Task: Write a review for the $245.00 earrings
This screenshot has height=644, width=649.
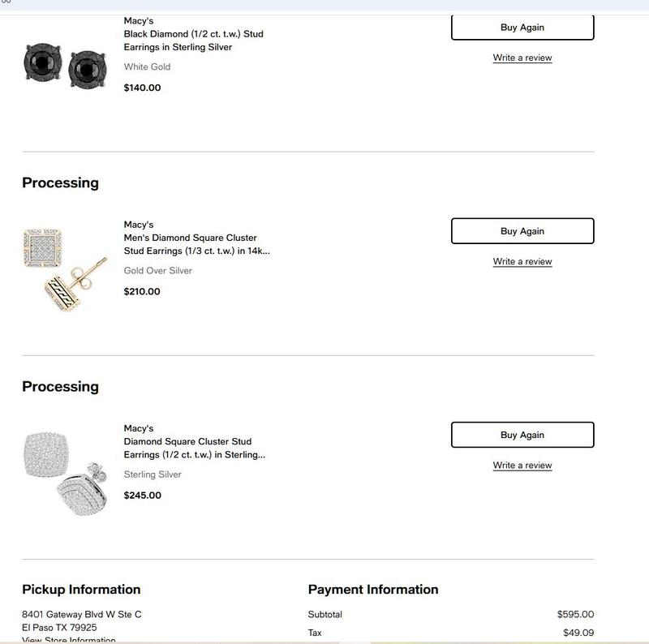Action: point(522,466)
